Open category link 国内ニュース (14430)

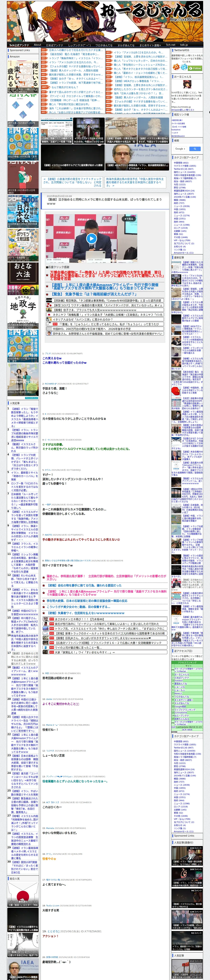point(184,172)
